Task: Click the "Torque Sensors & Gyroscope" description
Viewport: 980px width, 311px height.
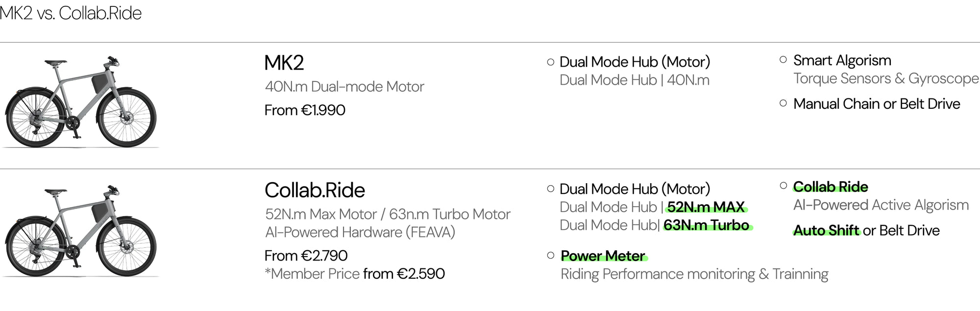Action: pyautogui.click(x=886, y=78)
